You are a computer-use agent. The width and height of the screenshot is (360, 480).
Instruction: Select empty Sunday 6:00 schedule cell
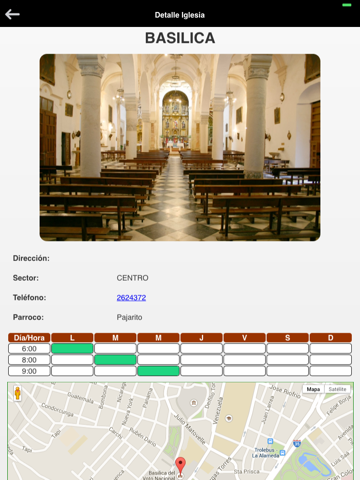[331, 349]
